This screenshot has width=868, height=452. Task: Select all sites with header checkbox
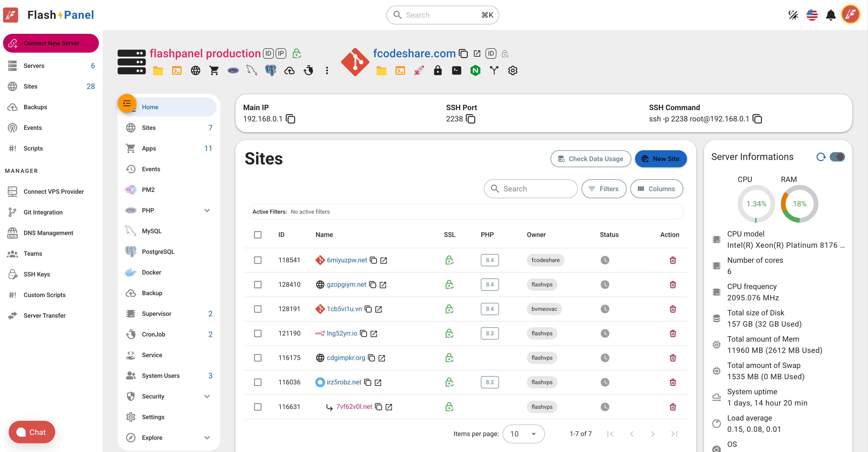(258, 235)
